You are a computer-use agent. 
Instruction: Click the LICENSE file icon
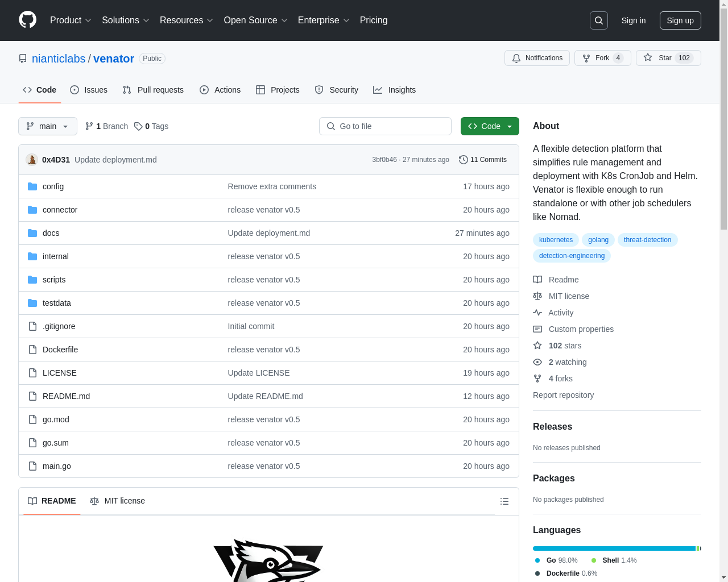point(32,373)
